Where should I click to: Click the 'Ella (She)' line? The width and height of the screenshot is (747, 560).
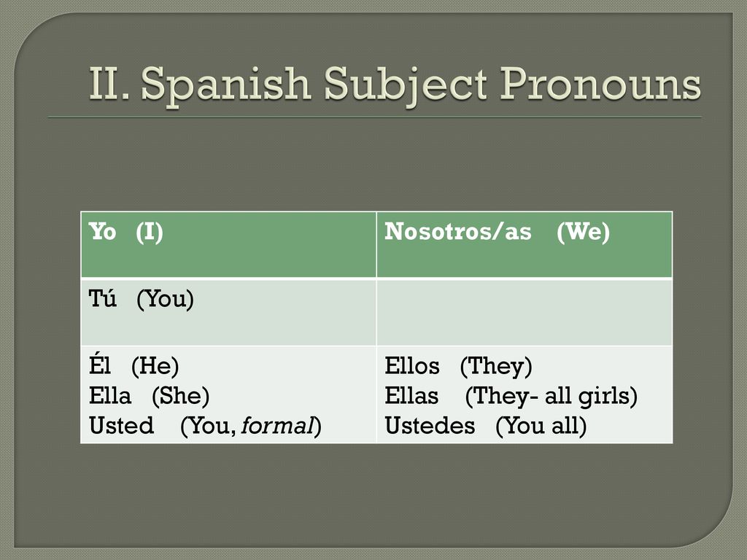(150, 396)
